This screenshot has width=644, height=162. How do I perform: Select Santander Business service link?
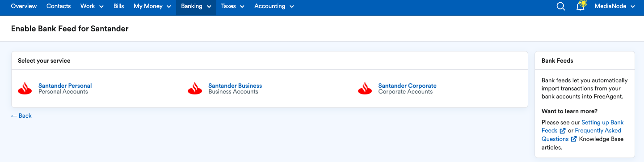(235, 85)
